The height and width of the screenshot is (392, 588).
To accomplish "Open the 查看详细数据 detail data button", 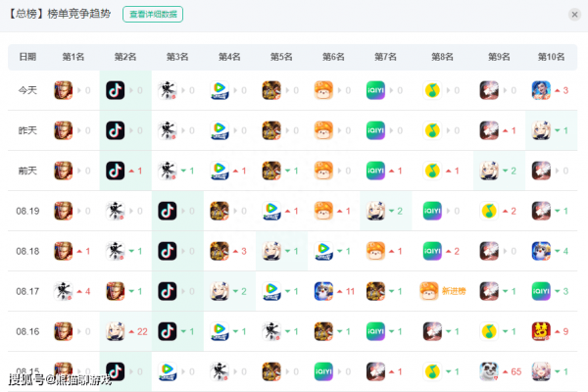I will pos(153,15).
